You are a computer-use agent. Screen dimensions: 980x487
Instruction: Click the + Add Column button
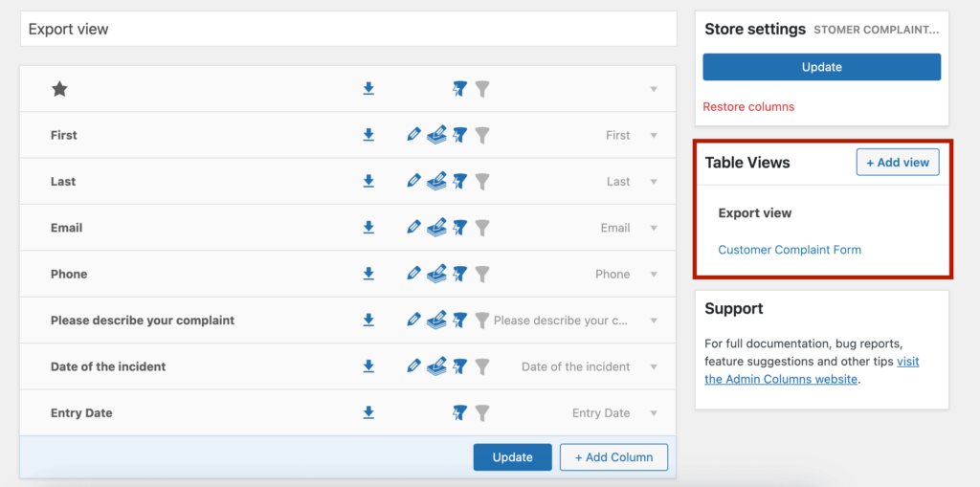613,457
